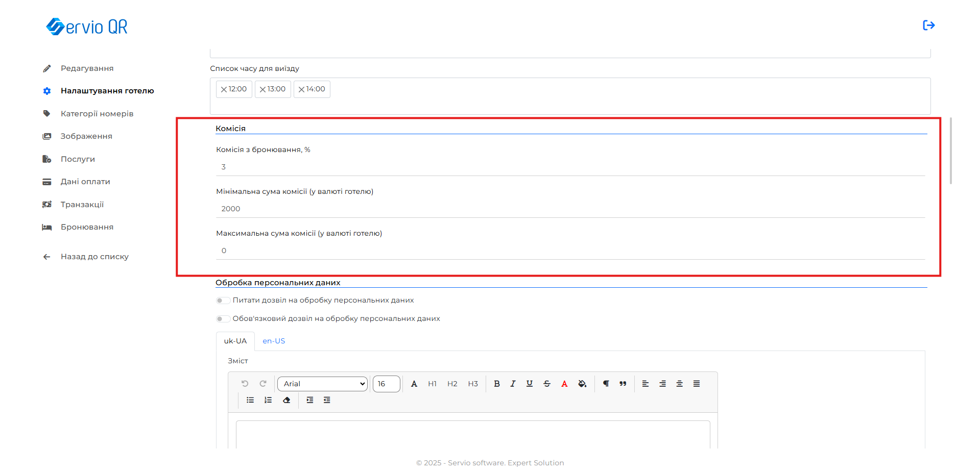The width and height of the screenshot is (980, 474).
Task: Click the logout icon in the header
Action: (x=928, y=26)
